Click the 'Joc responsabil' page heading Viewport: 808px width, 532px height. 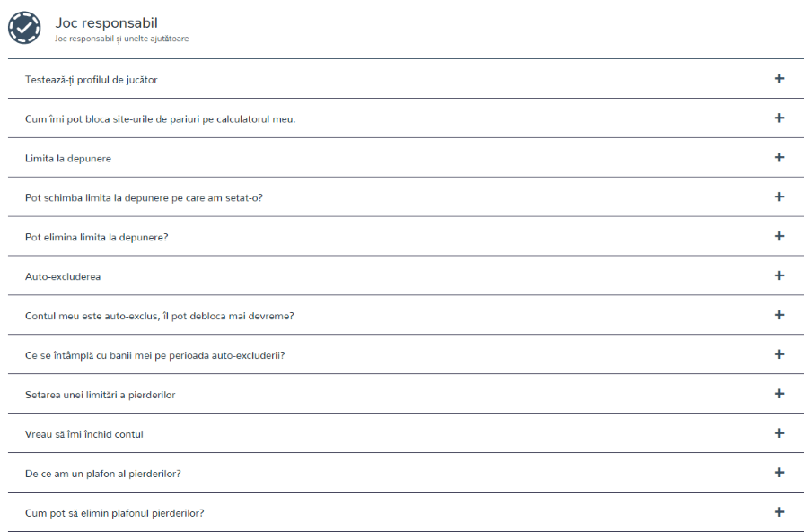coord(106,22)
